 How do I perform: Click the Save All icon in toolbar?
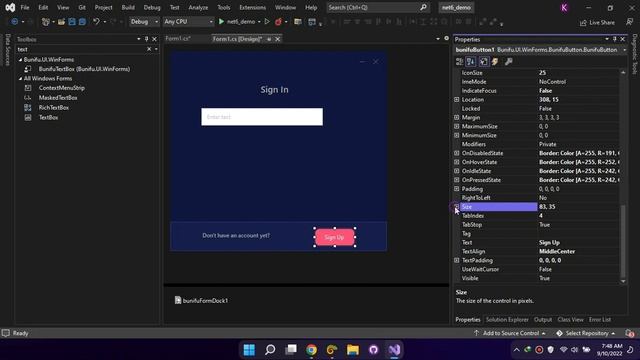(82, 22)
